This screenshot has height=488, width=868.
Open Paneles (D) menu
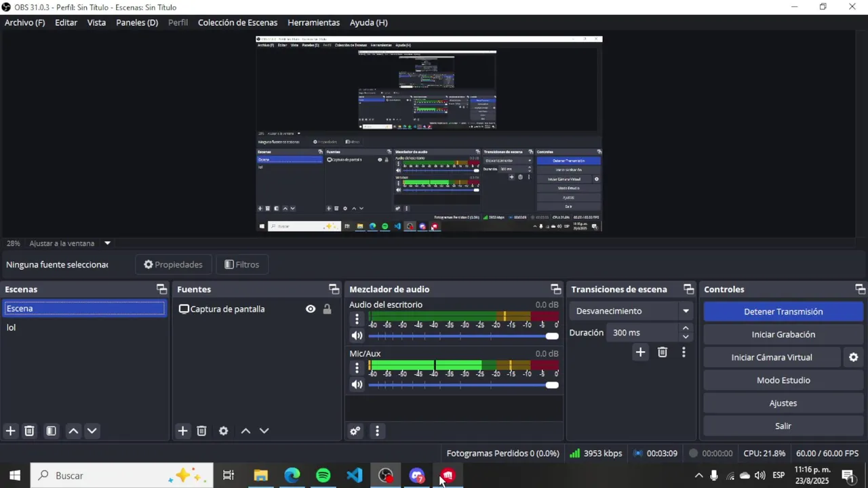tap(137, 22)
